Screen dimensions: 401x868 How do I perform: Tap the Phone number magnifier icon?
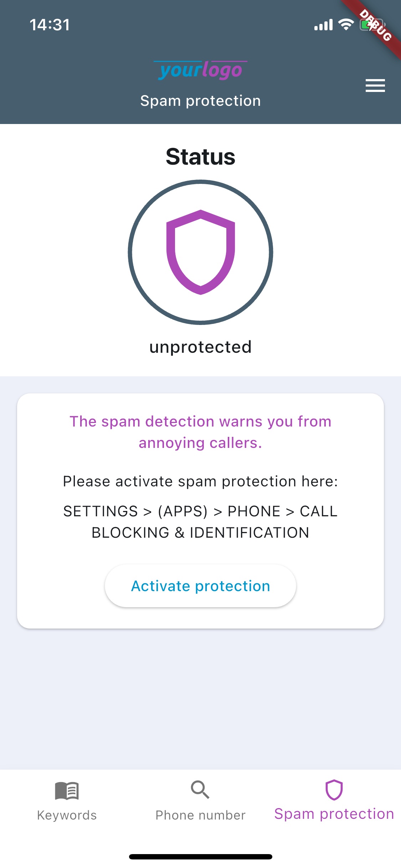coord(200,790)
